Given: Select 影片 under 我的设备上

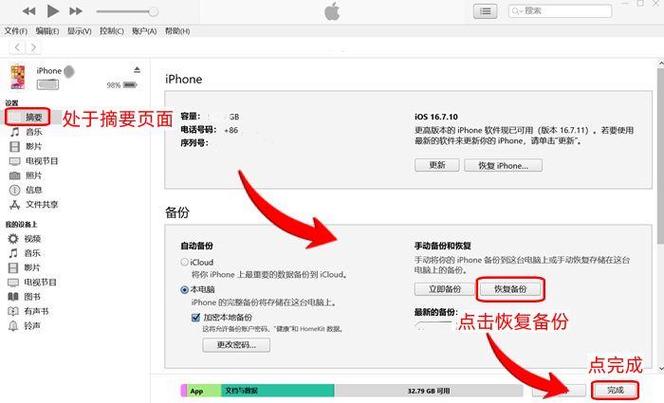Looking at the screenshot, I should (25, 268).
